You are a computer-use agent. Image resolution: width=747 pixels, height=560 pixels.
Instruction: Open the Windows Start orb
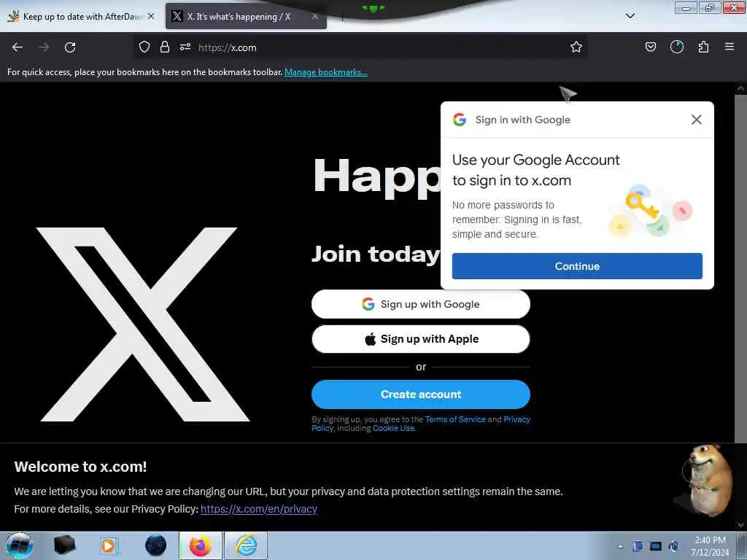point(20,545)
